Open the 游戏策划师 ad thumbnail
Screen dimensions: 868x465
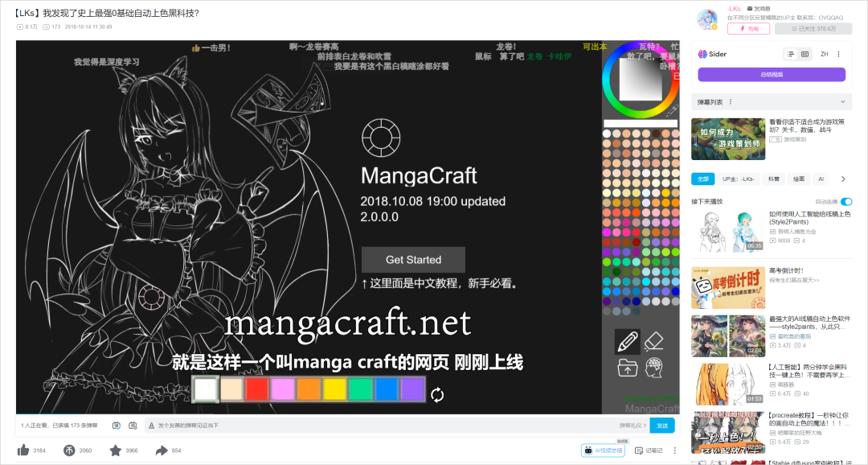(728, 139)
